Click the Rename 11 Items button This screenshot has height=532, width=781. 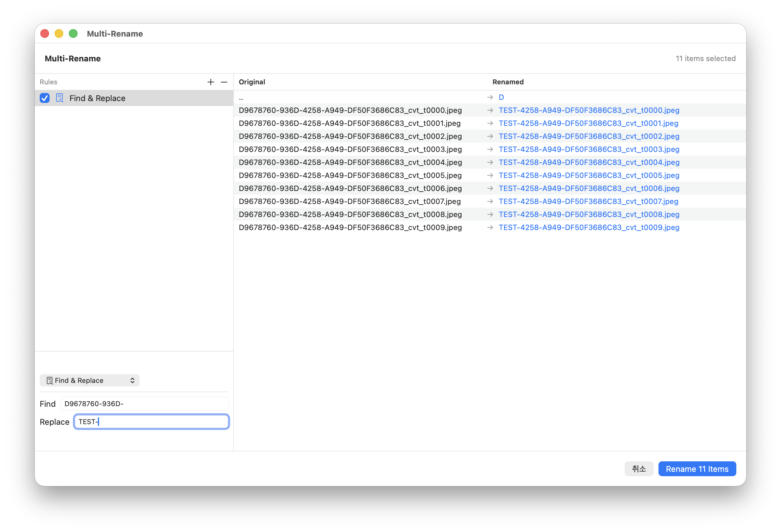pyautogui.click(x=697, y=469)
